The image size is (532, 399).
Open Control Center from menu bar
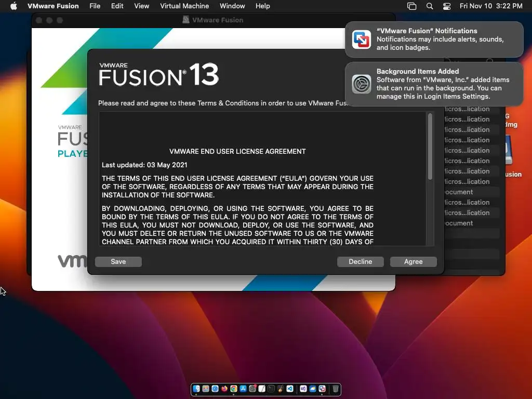[x=447, y=6]
